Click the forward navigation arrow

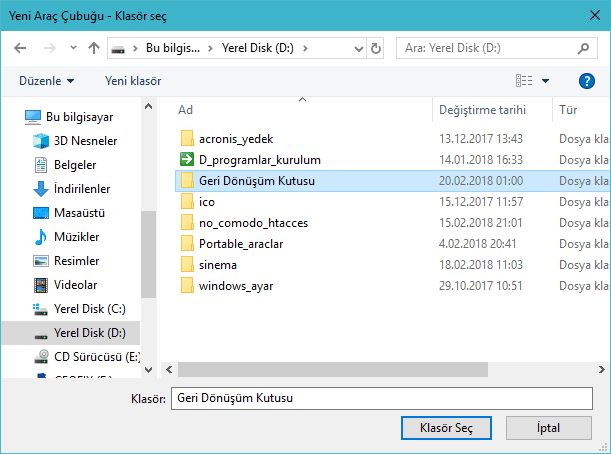pyautogui.click(x=49, y=48)
